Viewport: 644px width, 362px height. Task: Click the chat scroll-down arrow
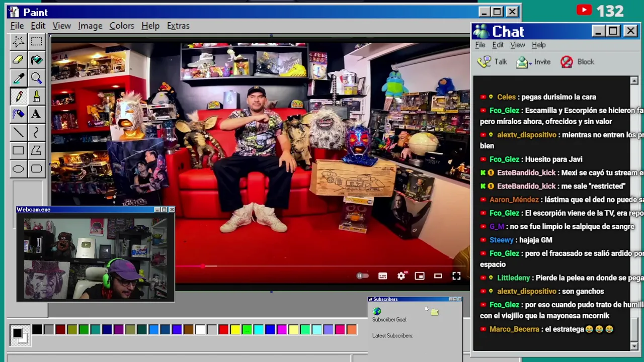634,346
